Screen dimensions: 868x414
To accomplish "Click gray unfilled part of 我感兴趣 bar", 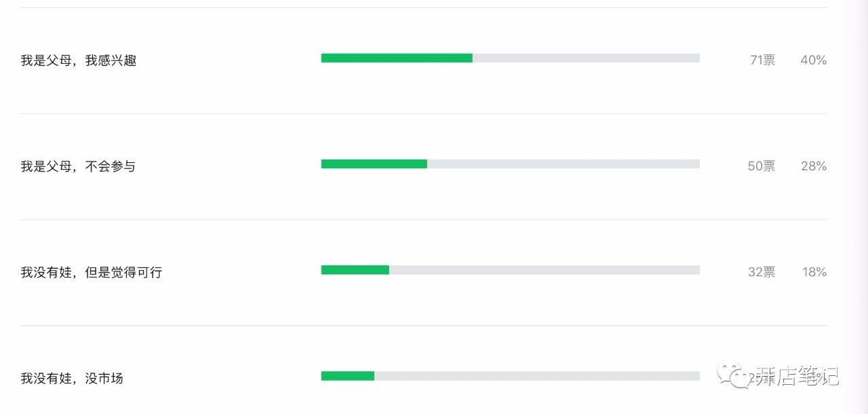I will tap(586, 58).
